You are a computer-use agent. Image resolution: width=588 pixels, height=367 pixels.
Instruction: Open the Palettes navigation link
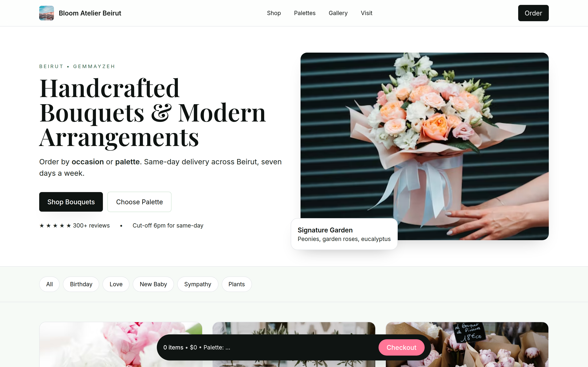304,13
